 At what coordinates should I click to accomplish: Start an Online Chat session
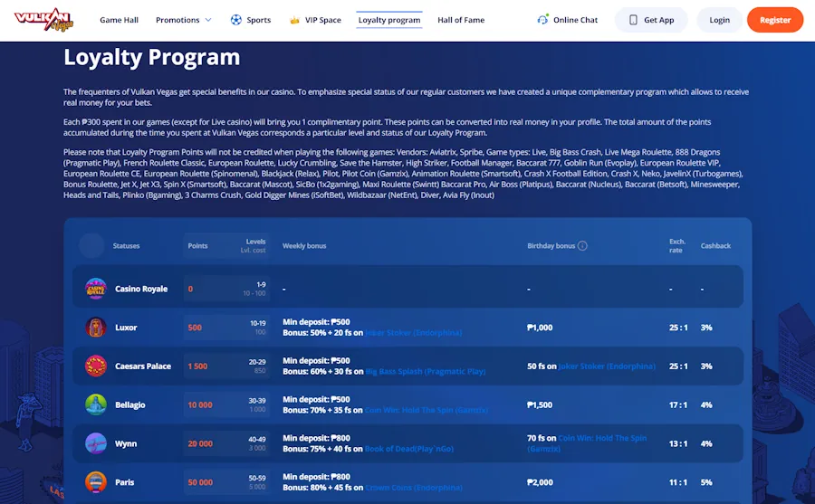(x=568, y=20)
